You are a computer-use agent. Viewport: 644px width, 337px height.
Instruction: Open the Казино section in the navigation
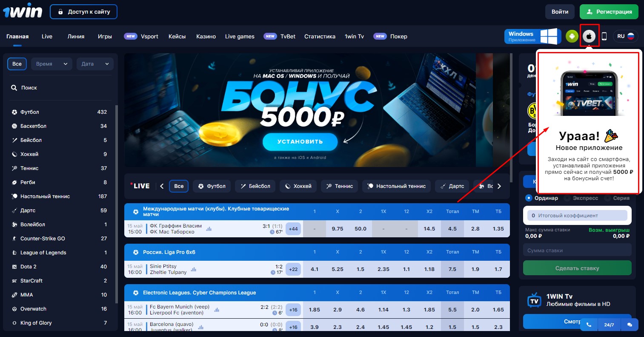(206, 36)
